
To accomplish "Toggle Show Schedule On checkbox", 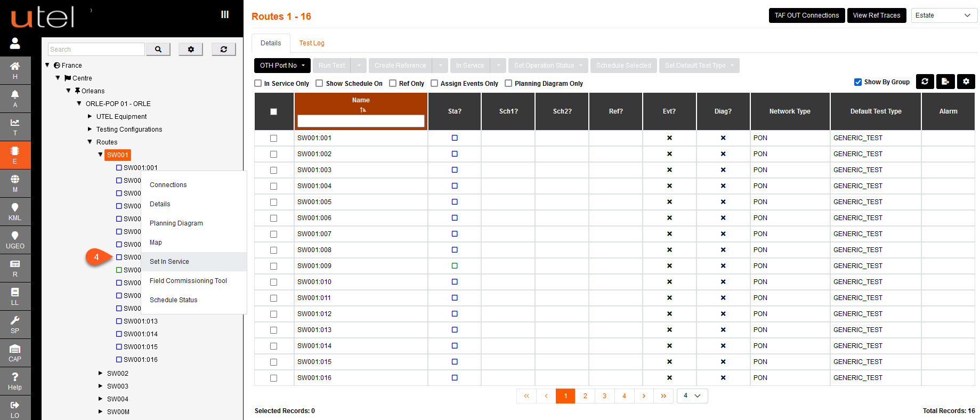I will (319, 83).
